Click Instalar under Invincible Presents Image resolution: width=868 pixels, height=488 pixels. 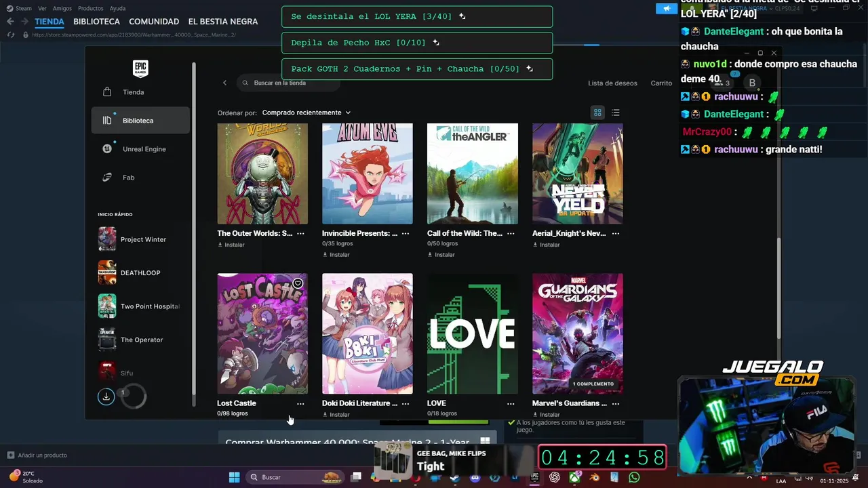coord(336,255)
